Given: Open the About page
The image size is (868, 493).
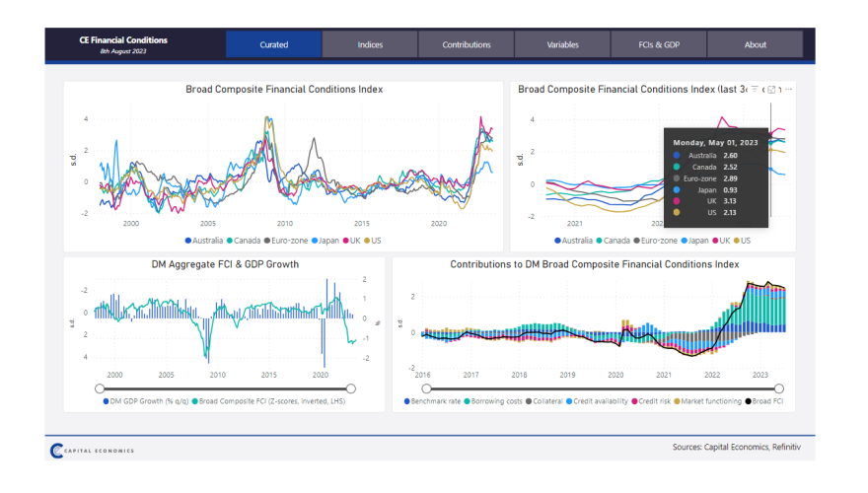Looking at the screenshot, I should pyautogui.click(x=755, y=44).
